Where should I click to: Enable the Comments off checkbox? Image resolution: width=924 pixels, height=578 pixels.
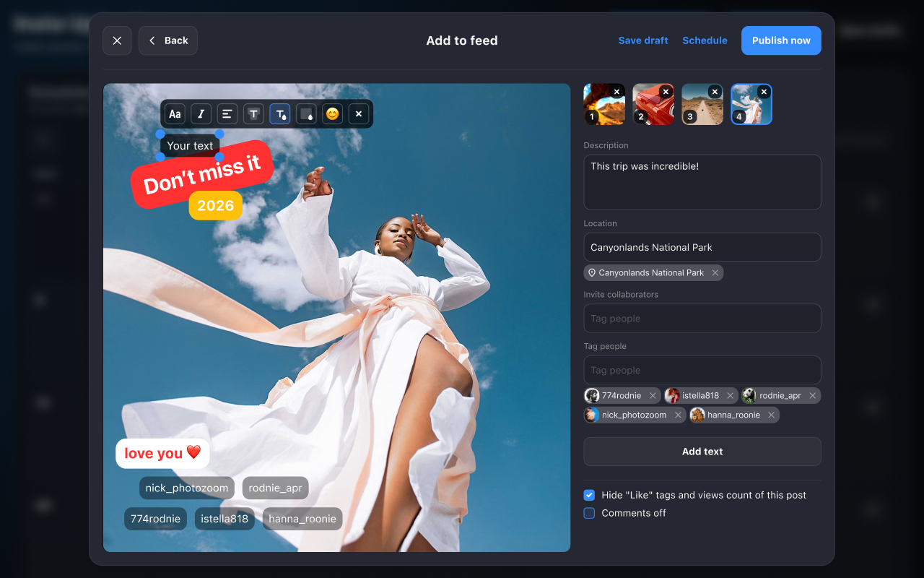click(589, 513)
